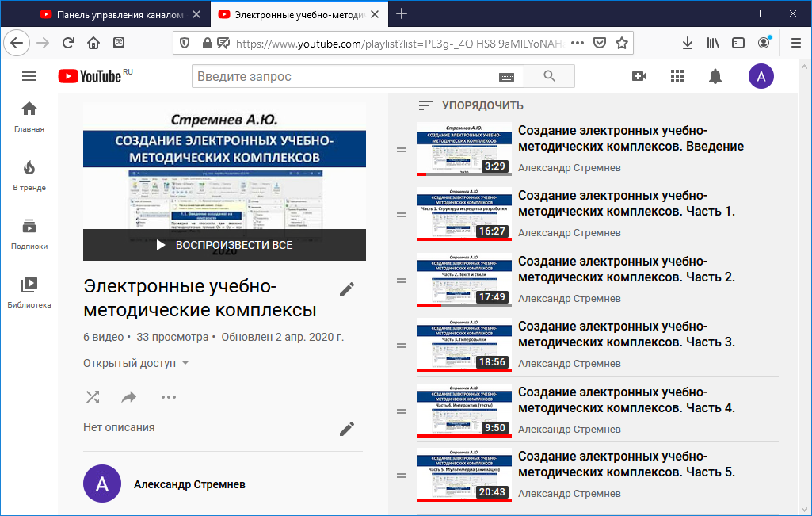Open video title Часть 2
This screenshot has height=516, width=812.
[627, 269]
